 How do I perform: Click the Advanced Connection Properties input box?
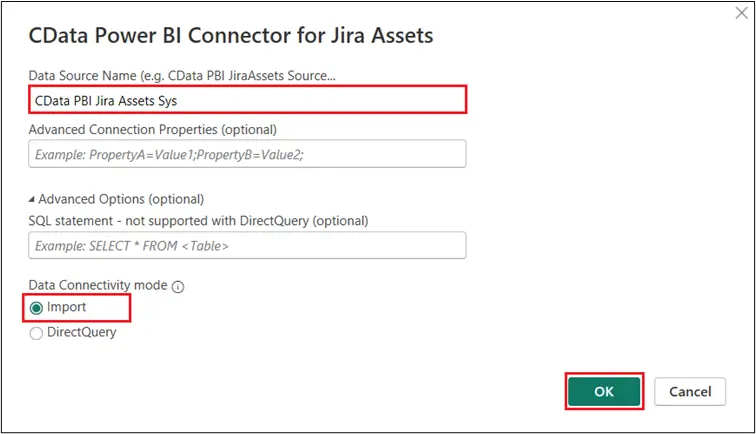pos(247,154)
